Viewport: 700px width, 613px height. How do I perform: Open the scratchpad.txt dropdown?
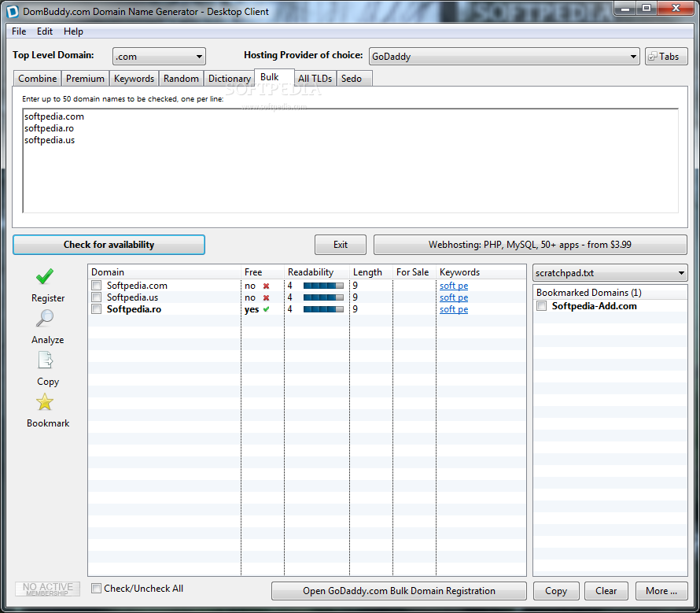pos(610,273)
